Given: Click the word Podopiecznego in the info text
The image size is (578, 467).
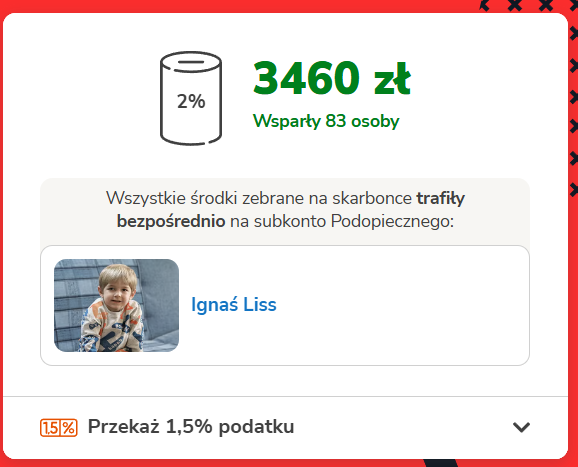Looking at the screenshot, I should [392, 222].
